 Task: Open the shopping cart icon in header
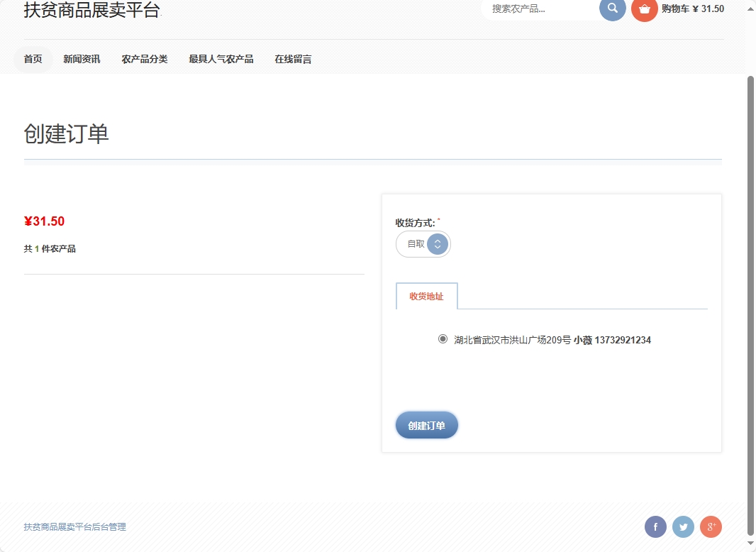tap(643, 9)
